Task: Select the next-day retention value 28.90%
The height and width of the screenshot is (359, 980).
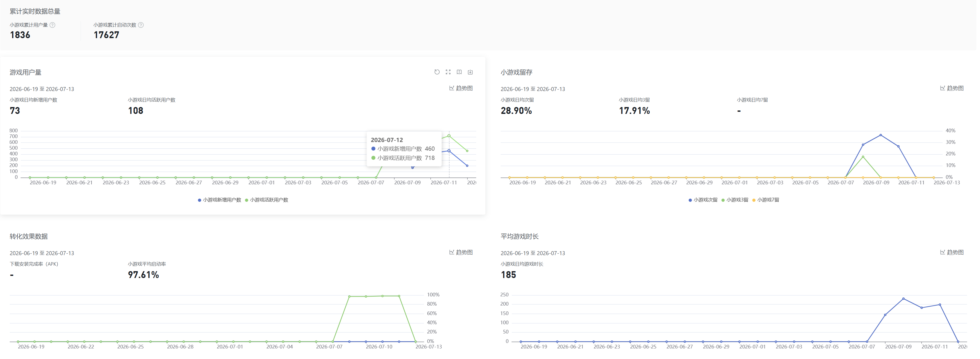Action: (x=516, y=111)
